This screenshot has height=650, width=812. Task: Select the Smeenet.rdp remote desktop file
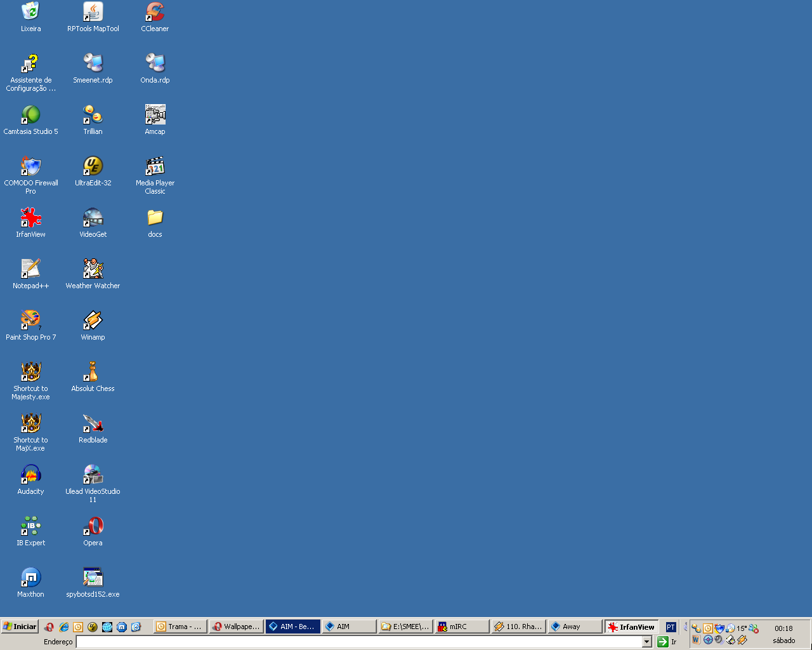(93, 68)
